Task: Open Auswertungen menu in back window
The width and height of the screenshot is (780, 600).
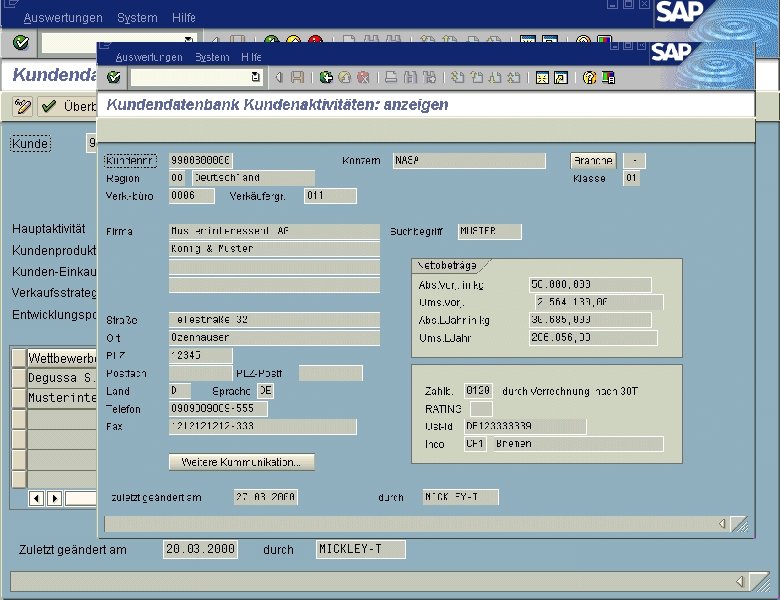Action: tap(63, 18)
